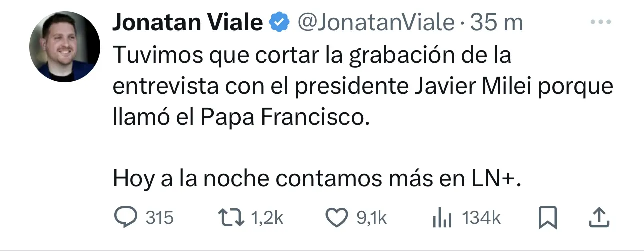Click the 9,1k likes count
The height and width of the screenshot is (251, 644).
(371, 218)
